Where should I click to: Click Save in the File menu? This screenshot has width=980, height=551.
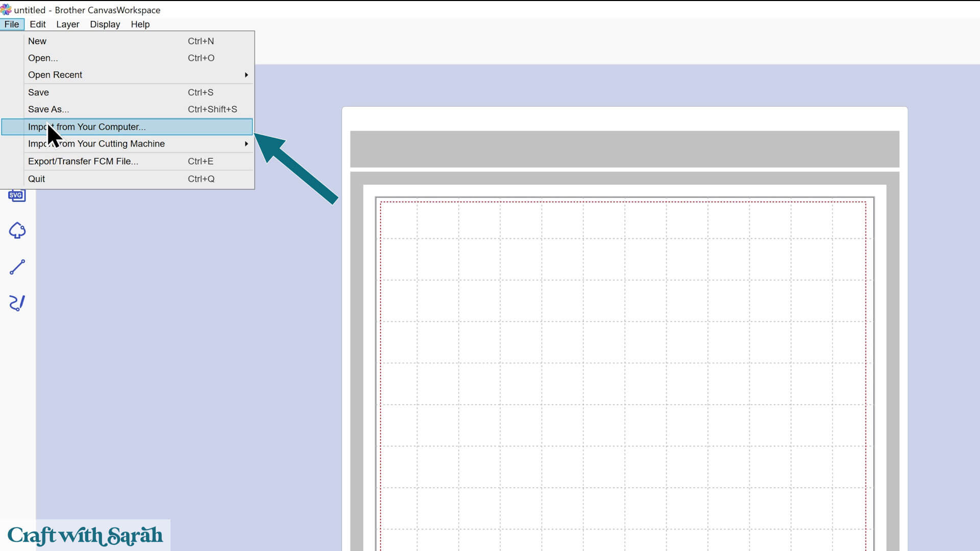pyautogui.click(x=38, y=92)
